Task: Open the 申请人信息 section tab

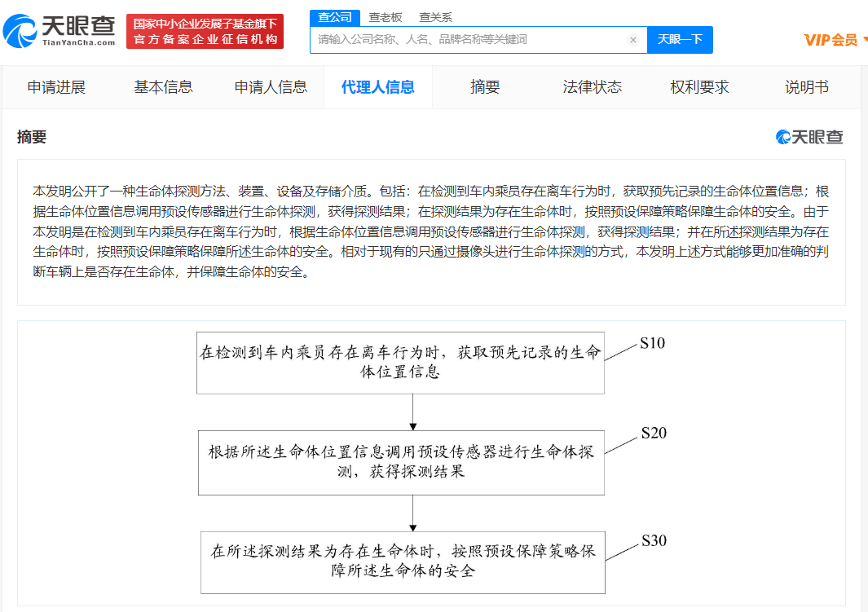Action: coord(271,87)
